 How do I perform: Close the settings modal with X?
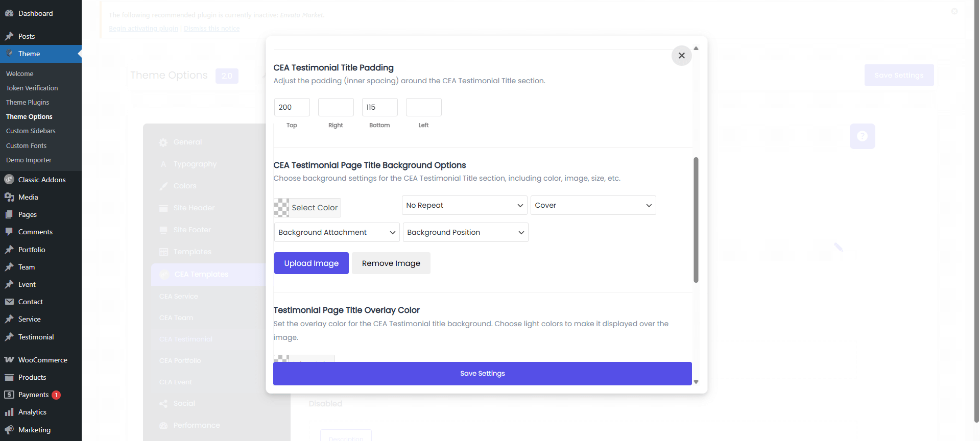681,56
